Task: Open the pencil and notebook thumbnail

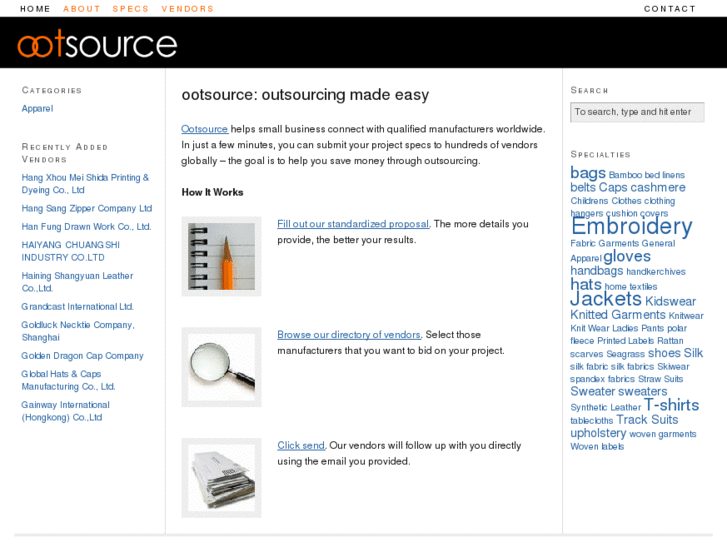Action: 221,256
